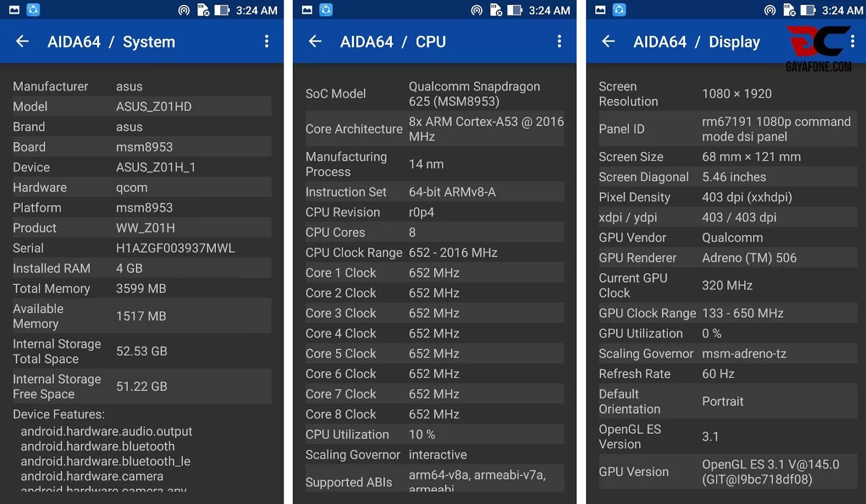Select the CPU Utilization value 10 %
866x504 pixels.
tap(422, 434)
